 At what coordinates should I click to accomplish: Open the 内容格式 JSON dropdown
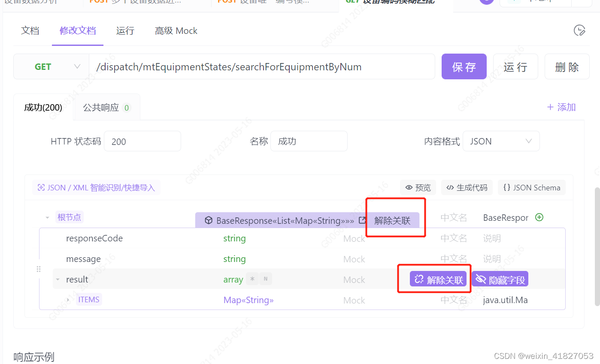click(501, 141)
